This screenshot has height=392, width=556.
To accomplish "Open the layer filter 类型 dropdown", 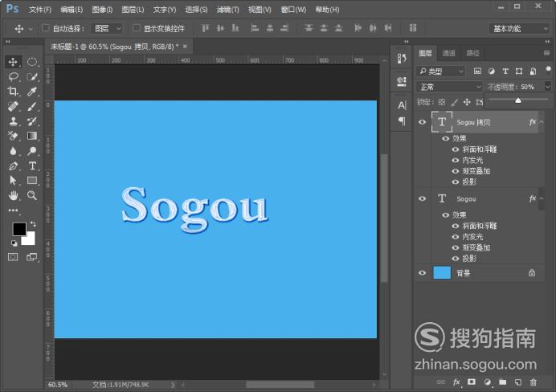I will coord(440,71).
